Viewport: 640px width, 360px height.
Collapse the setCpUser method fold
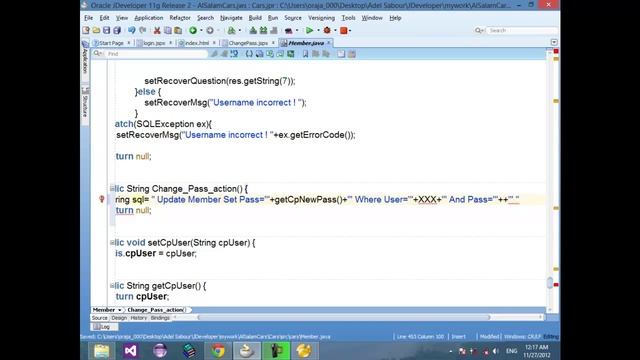112,242
